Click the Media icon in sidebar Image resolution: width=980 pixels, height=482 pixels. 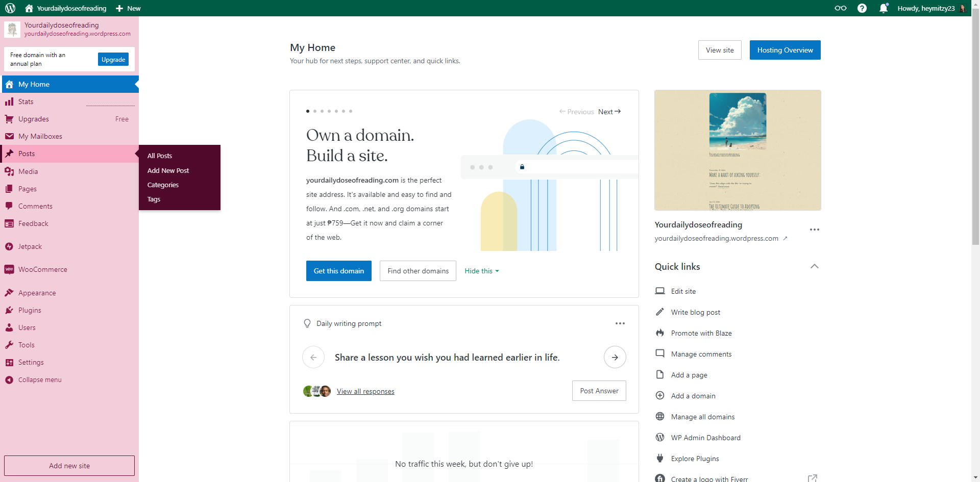pyautogui.click(x=9, y=171)
